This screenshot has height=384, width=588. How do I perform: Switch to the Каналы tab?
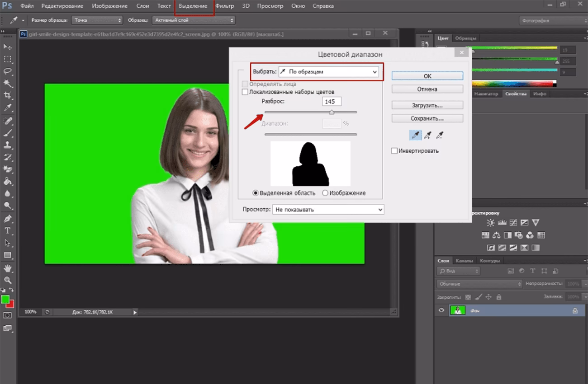click(x=464, y=261)
